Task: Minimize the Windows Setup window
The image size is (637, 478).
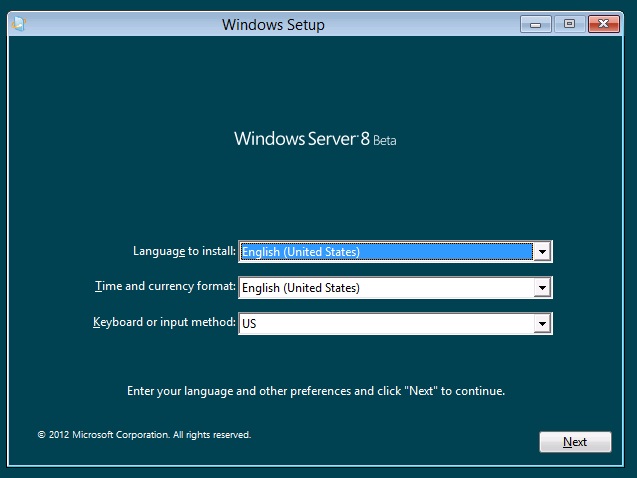Action: tap(538, 24)
